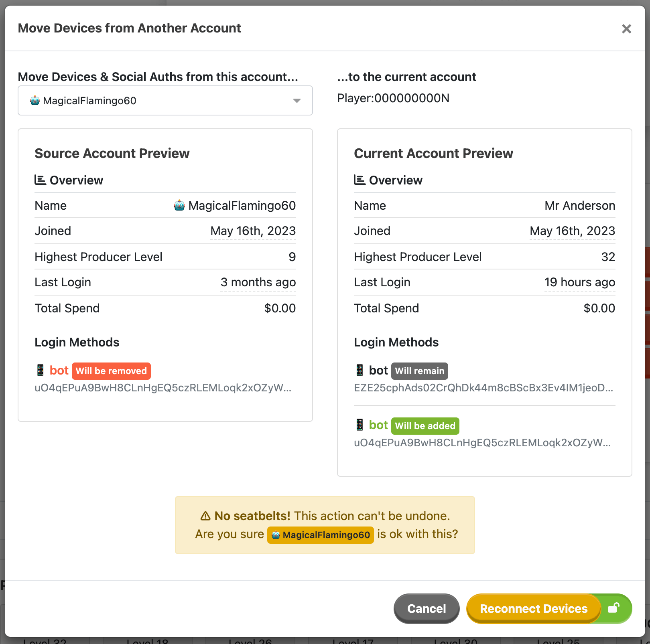This screenshot has width=650, height=644.
Task: Click the chart icon in Current Account Overview
Action: [360, 180]
